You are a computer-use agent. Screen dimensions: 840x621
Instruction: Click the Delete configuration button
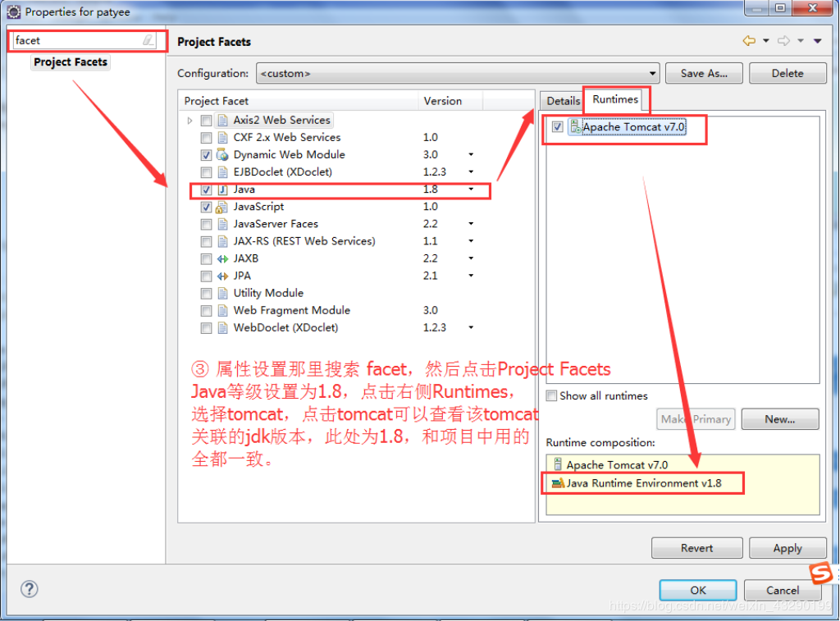click(x=787, y=73)
